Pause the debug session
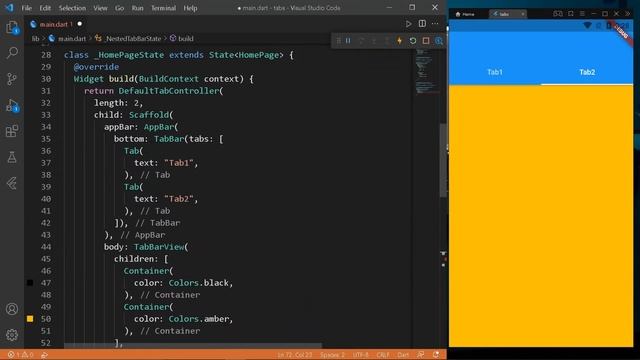 click(348, 41)
